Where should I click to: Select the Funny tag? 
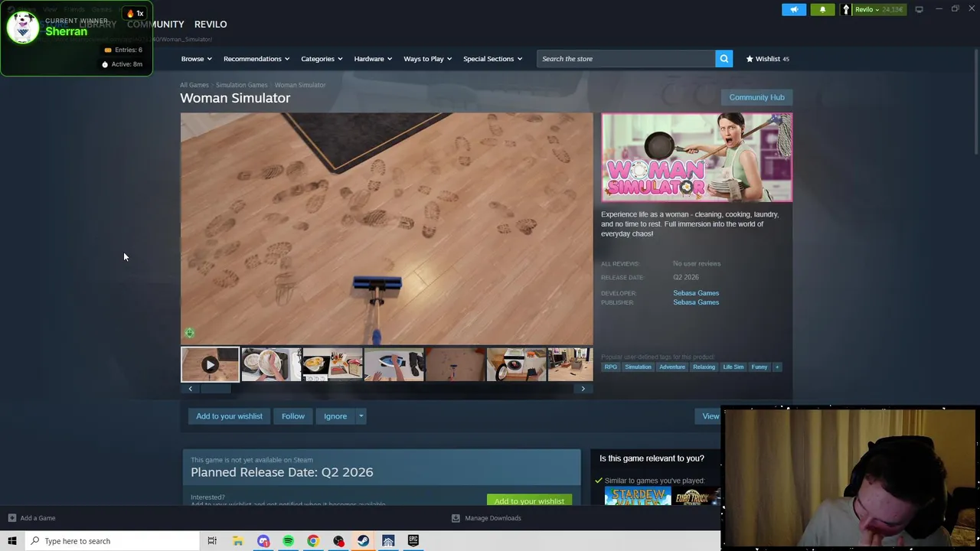[x=759, y=367]
